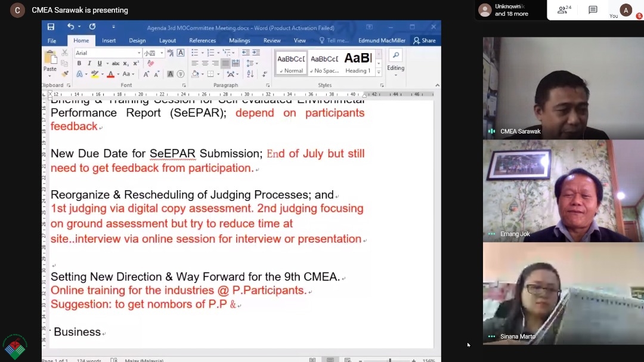644x362 pixels.
Task: Increase font size with the grow font icon
Action: pyautogui.click(x=146, y=75)
